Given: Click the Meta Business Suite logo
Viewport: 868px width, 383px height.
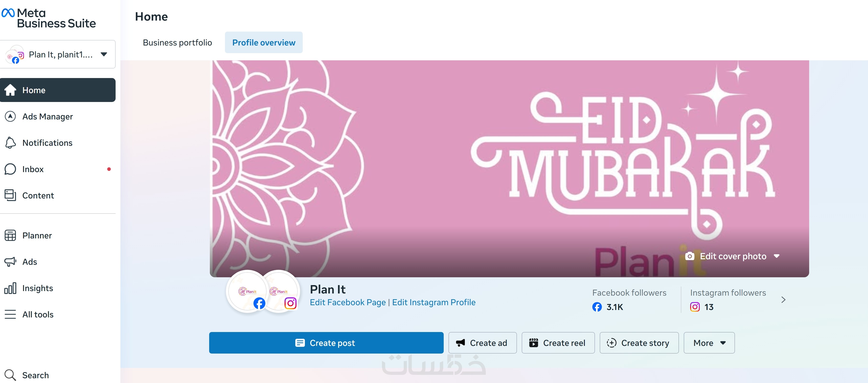Looking at the screenshot, I should point(49,18).
